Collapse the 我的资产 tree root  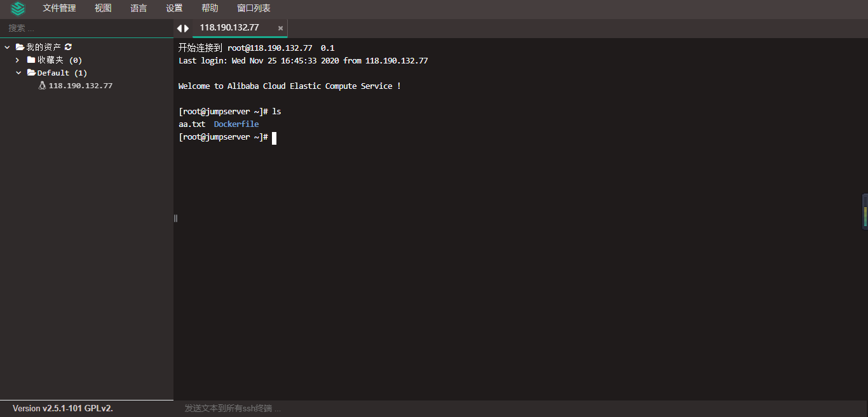[x=8, y=47]
